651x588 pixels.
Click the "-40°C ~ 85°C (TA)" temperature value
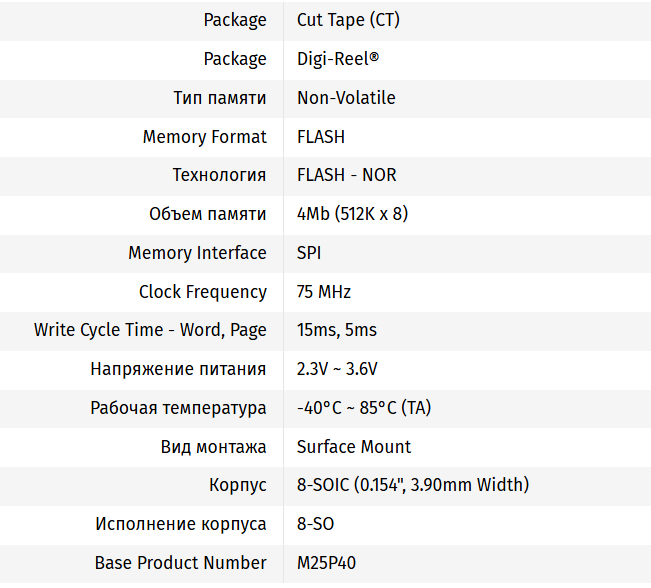pos(364,408)
